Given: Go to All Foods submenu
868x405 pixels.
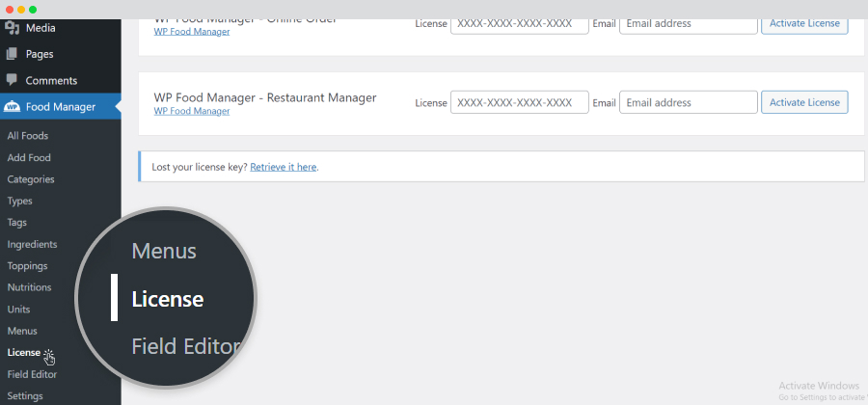Looking at the screenshot, I should (x=28, y=136).
